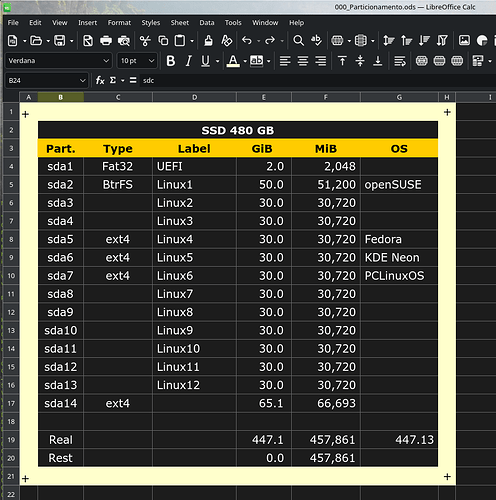Click the formula input line showing sdc
The height and width of the screenshot is (500, 496).
point(317,80)
